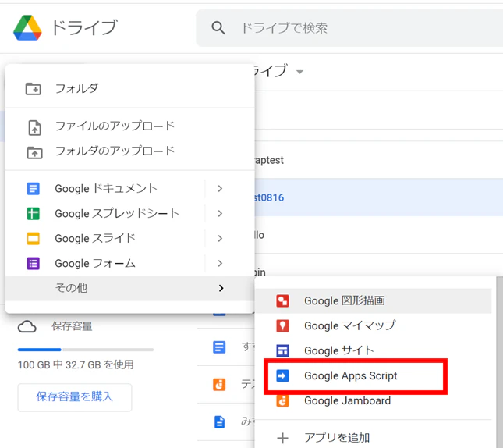Click the plus icon beside アプリを追加
The image size is (503, 448).
click(282, 438)
